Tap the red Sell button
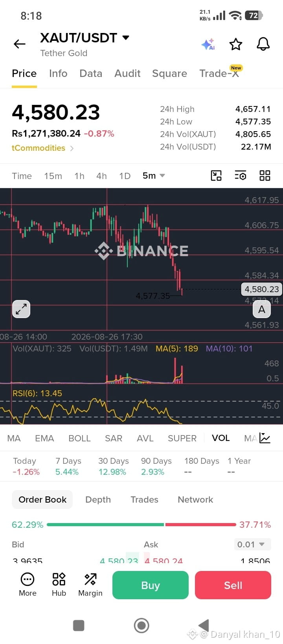The height and width of the screenshot is (644, 283). pyautogui.click(x=233, y=585)
